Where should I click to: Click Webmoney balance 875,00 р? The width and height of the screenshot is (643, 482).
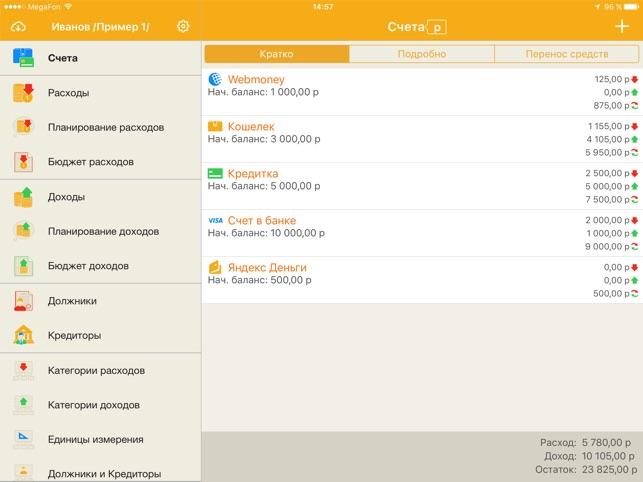point(611,105)
